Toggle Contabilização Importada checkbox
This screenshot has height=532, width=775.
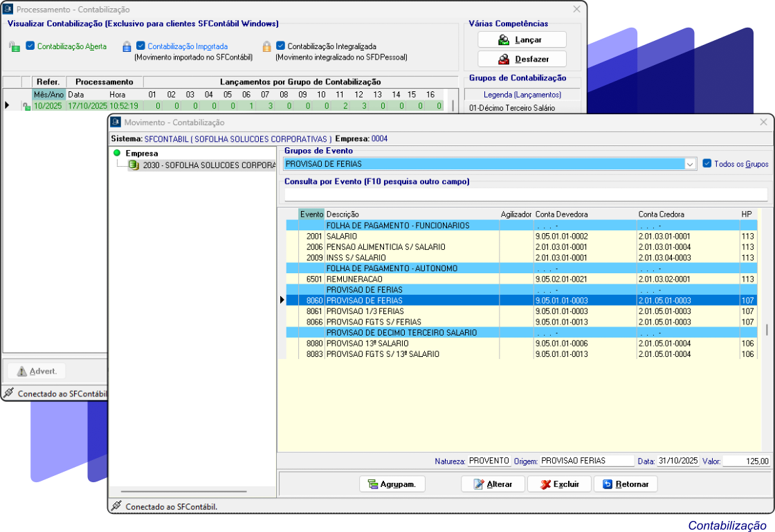coord(140,46)
